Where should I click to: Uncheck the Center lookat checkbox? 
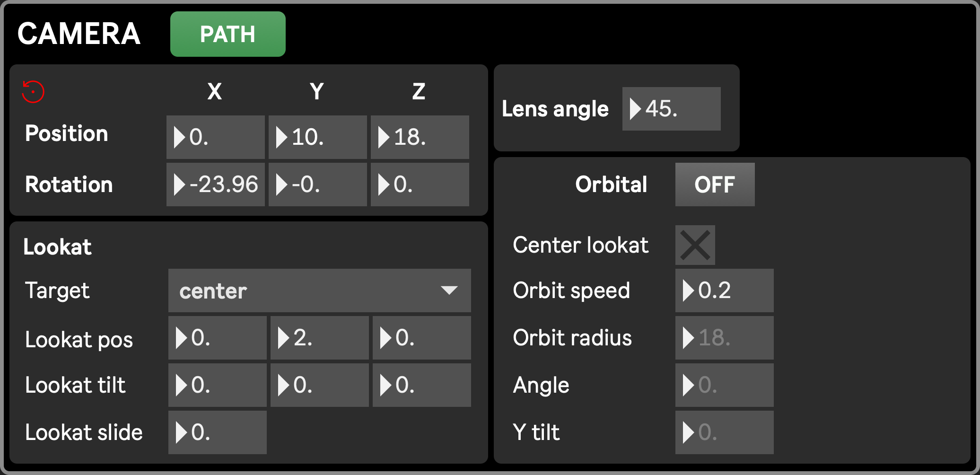click(695, 245)
